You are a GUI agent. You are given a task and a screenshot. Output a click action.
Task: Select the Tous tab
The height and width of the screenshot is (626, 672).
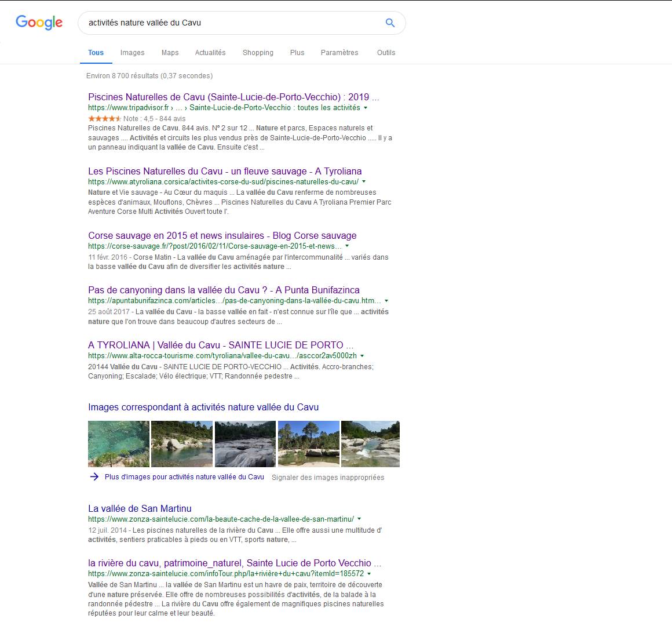[96, 53]
